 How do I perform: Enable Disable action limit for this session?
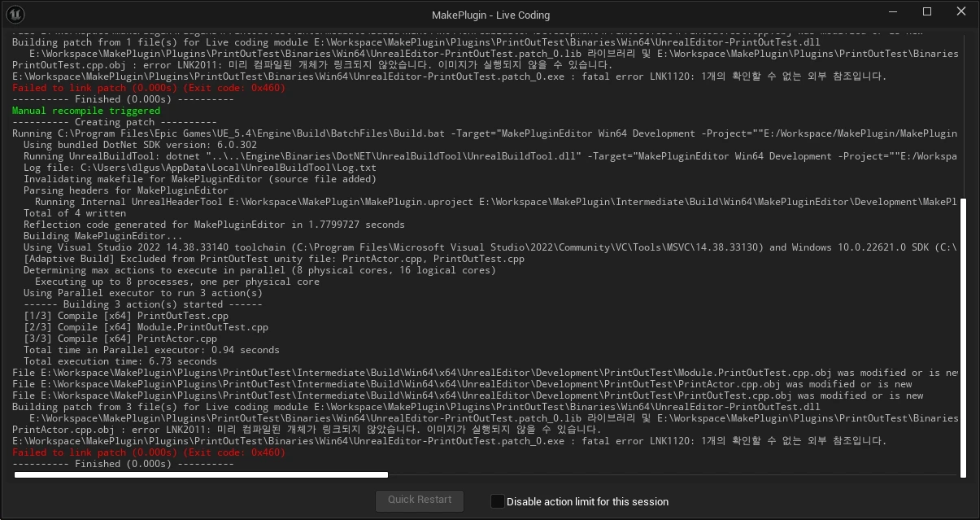coord(497,501)
